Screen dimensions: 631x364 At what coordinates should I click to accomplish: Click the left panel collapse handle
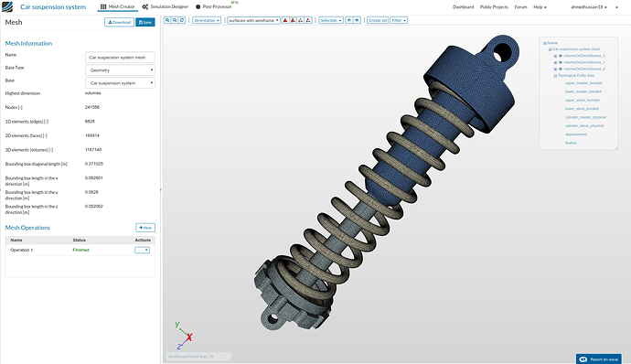coord(161,189)
